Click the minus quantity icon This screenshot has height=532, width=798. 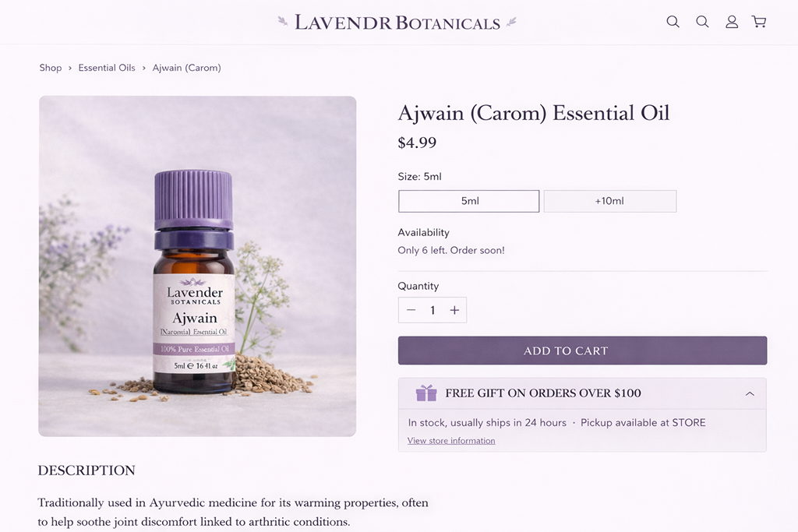pos(411,310)
